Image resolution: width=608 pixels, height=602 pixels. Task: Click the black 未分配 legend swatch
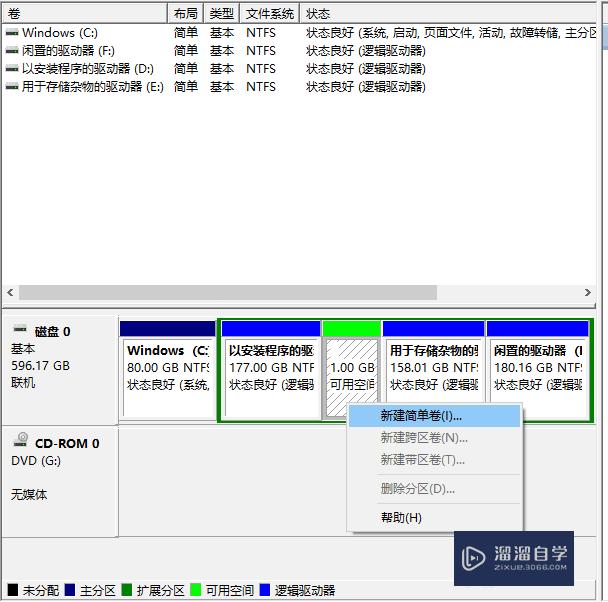pos(12,590)
